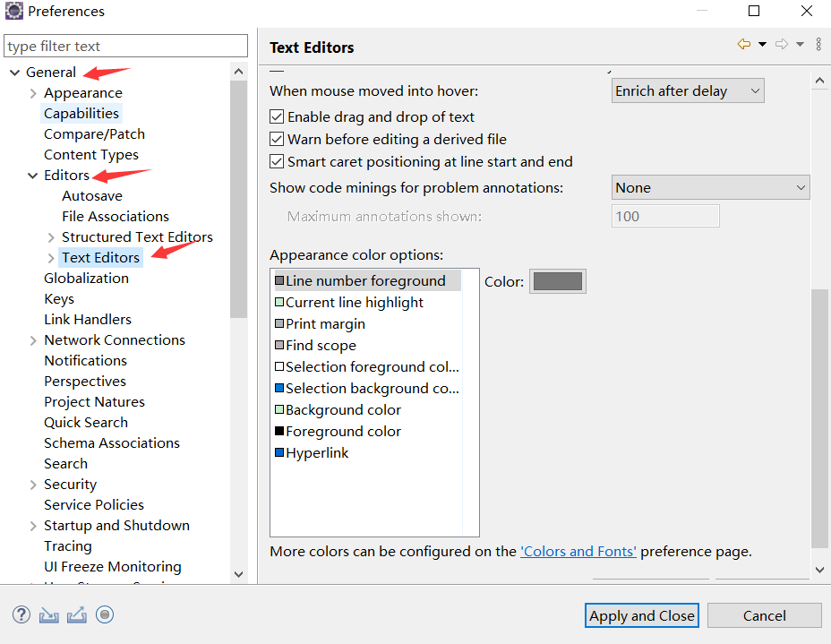This screenshot has height=644, width=831.
Task: Click the tree scrollbar down arrow
Action: pyautogui.click(x=238, y=574)
